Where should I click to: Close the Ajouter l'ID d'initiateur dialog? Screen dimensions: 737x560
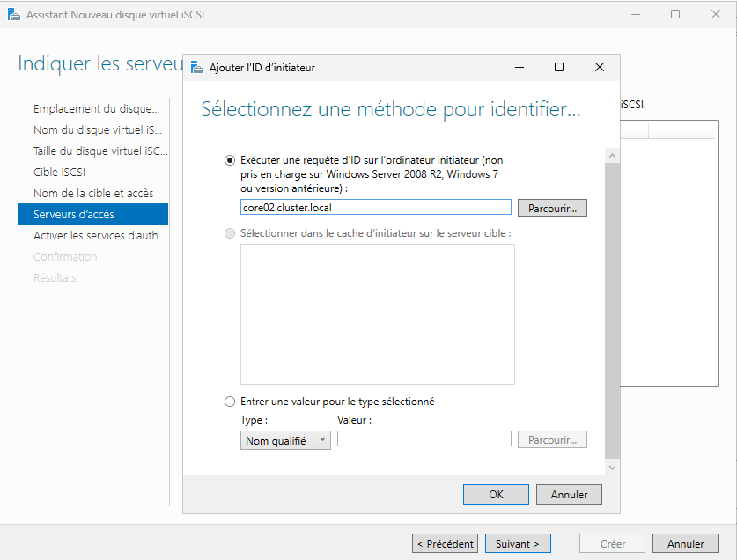point(599,67)
